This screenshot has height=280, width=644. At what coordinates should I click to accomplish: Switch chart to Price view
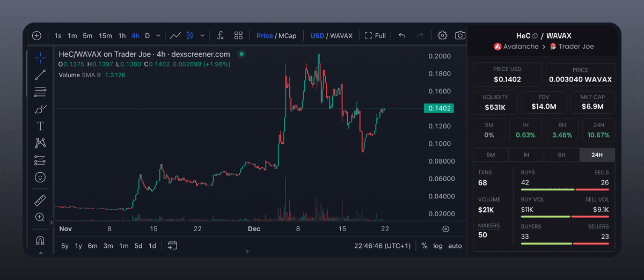(x=265, y=36)
